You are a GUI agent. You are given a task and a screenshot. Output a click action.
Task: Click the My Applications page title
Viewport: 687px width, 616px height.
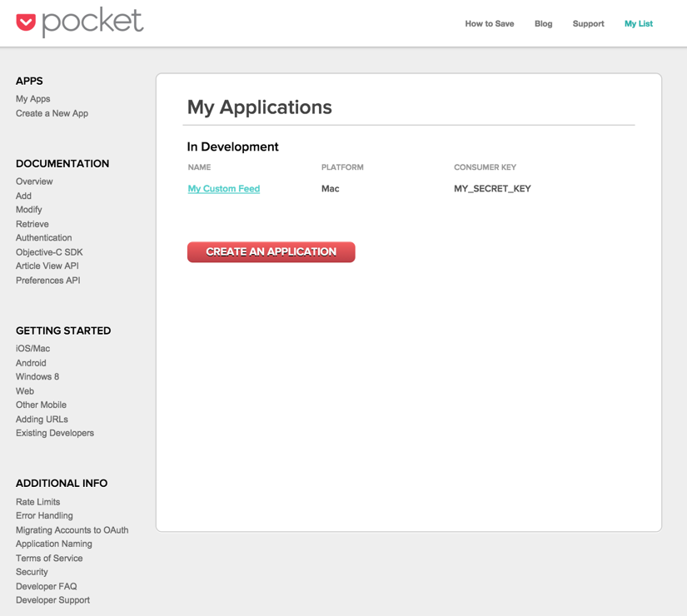click(259, 107)
